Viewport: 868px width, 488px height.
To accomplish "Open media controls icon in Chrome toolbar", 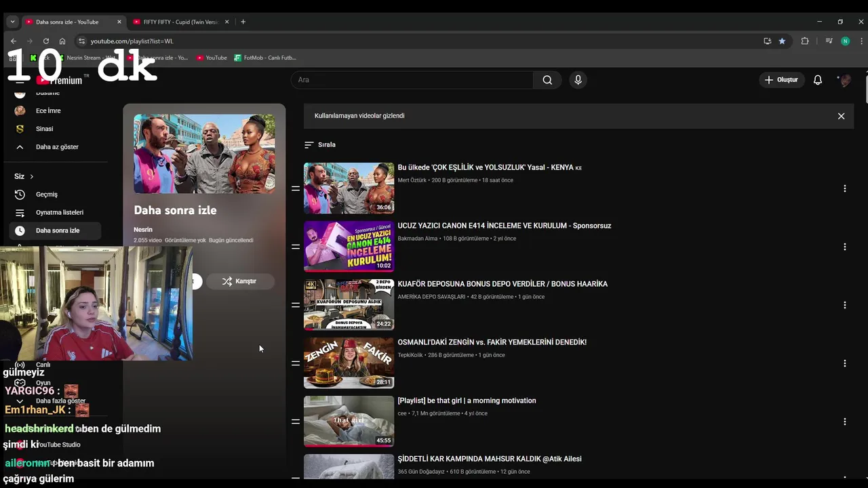I will click(x=829, y=41).
